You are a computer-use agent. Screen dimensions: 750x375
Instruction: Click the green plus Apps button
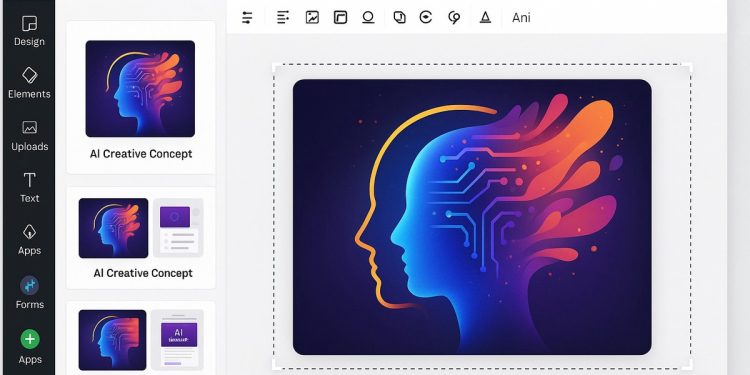pyautogui.click(x=30, y=347)
